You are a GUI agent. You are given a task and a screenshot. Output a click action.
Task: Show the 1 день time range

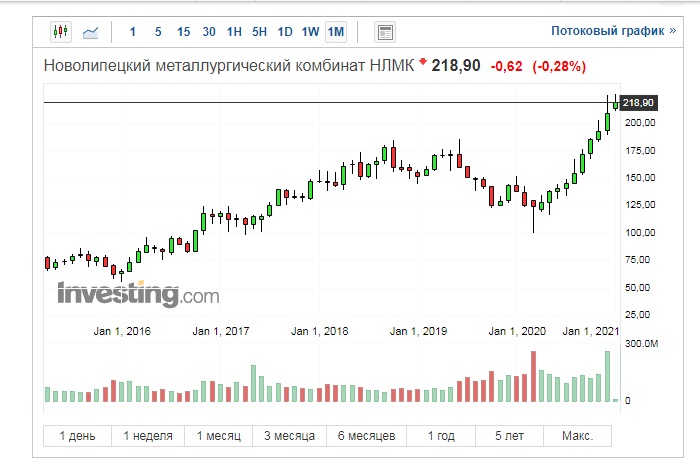(78, 436)
